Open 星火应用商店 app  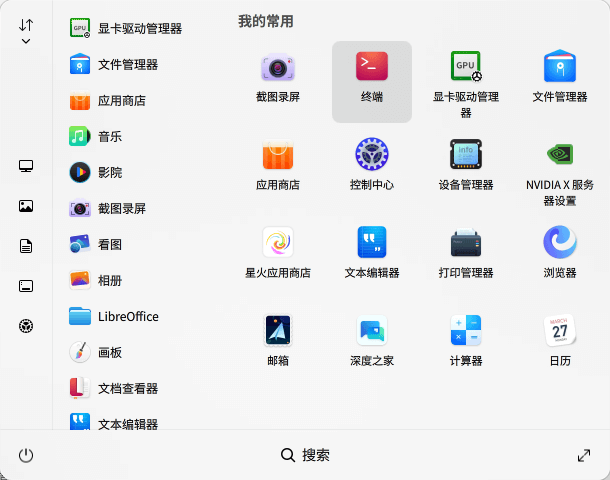pyautogui.click(x=278, y=253)
